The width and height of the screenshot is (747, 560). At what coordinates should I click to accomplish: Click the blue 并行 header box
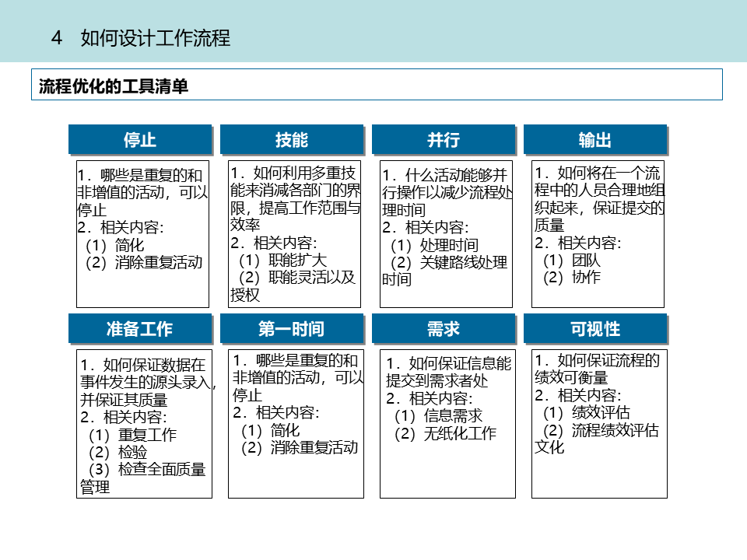[444, 139]
